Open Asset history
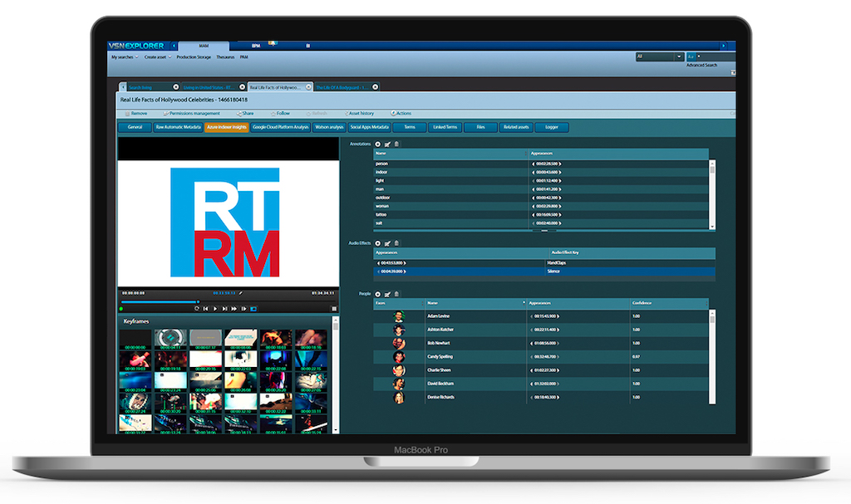This screenshot has height=504, width=851. (x=359, y=114)
